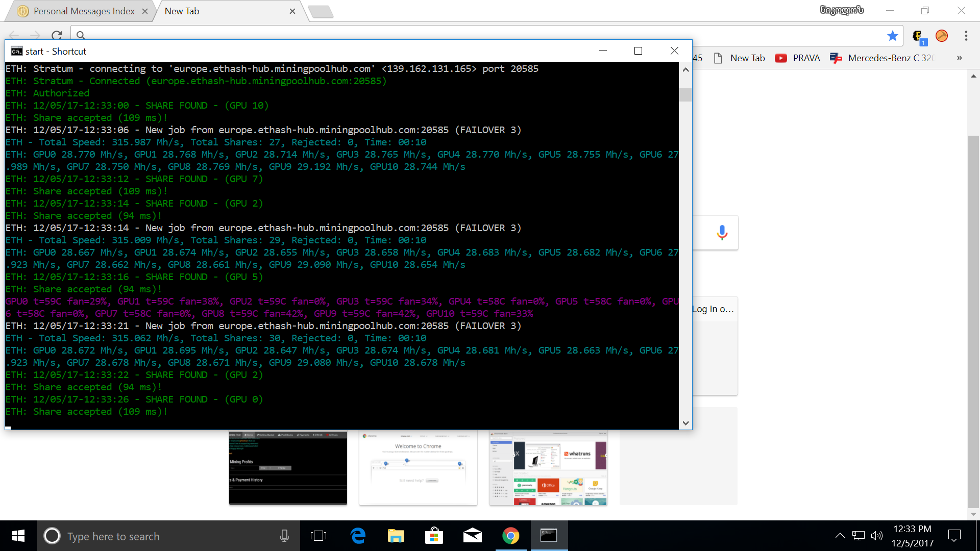The height and width of the screenshot is (551, 980).
Task: Open the PRAVA bookmark
Action: tap(797, 58)
